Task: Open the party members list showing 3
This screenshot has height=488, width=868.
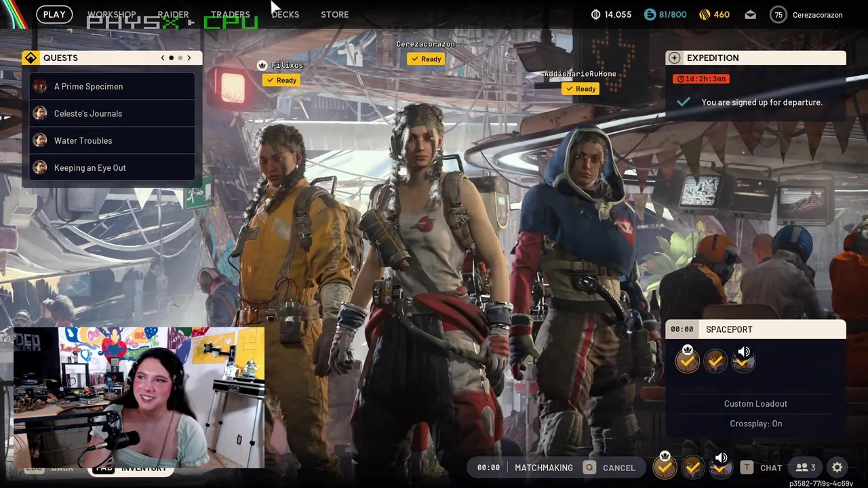Action: [806, 468]
